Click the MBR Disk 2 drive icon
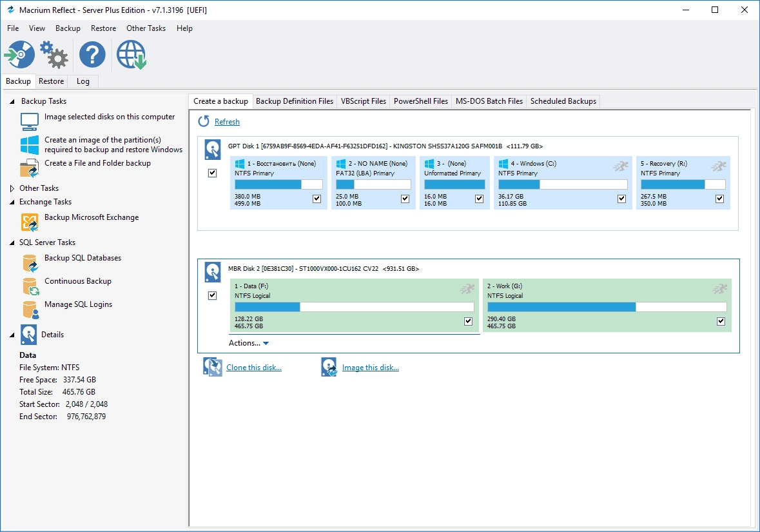Viewport: 760px width, 532px height. [212, 272]
